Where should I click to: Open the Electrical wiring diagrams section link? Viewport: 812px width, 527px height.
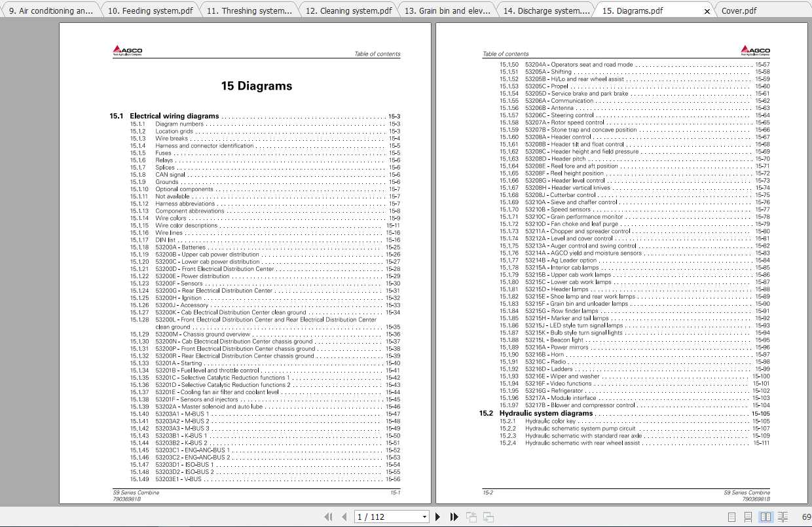point(174,116)
